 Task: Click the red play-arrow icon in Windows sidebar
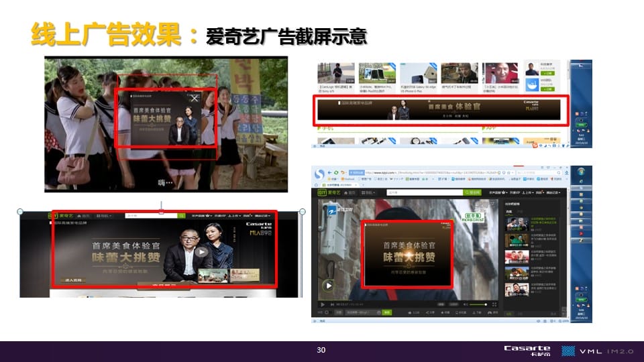[x=581, y=233]
